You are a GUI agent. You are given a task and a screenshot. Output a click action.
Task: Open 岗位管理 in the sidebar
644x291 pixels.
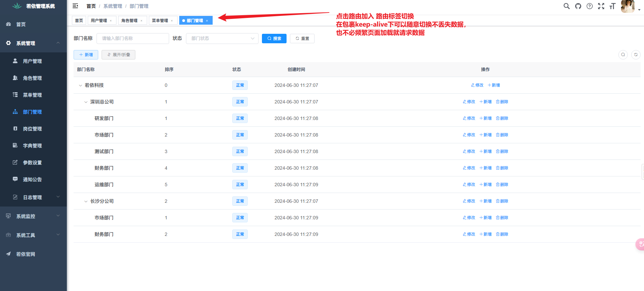click(32, 129)
